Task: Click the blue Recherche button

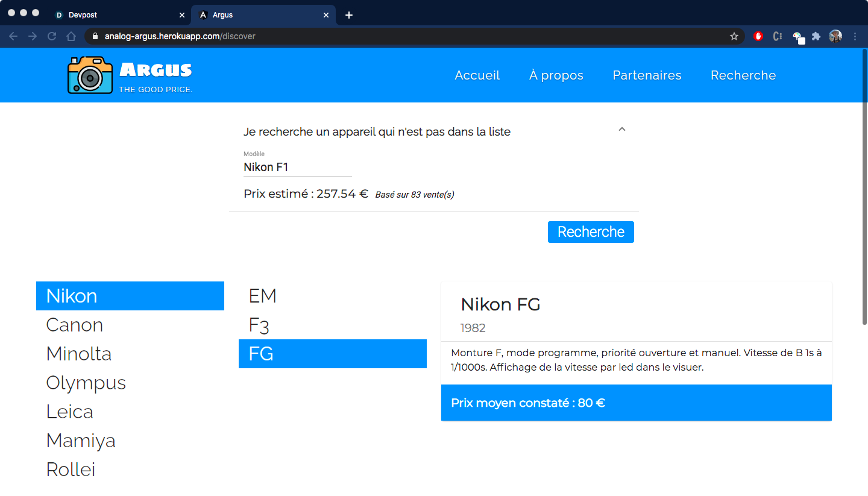Action: (x=591, y=232)
